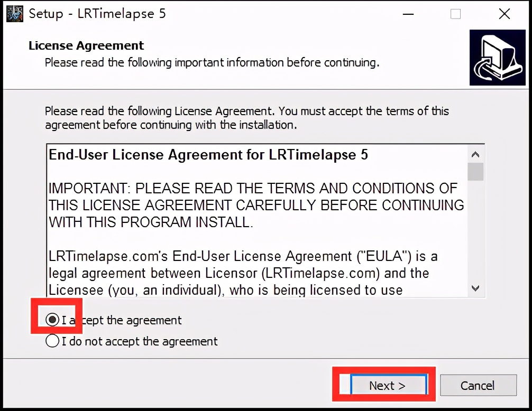The image size is (532, 411).
Task: Select the I accept the agreement radio button
Action: click(52, 320)
